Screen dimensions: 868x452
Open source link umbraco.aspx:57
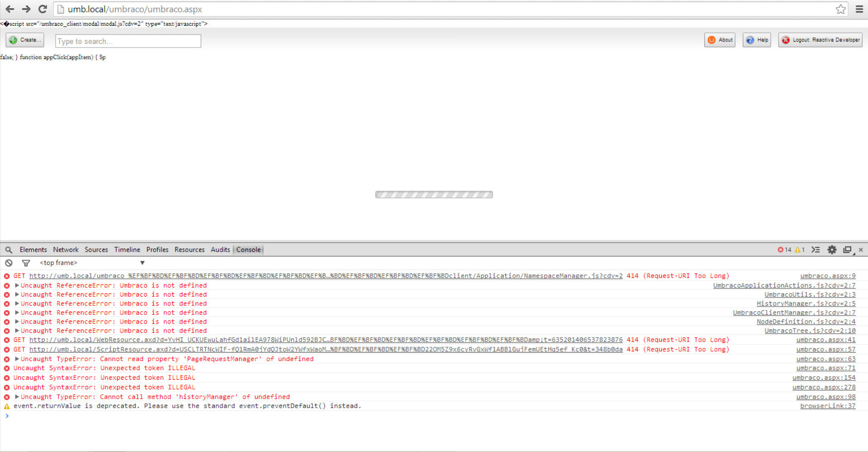pyautogui.click(x=826, y=349)
